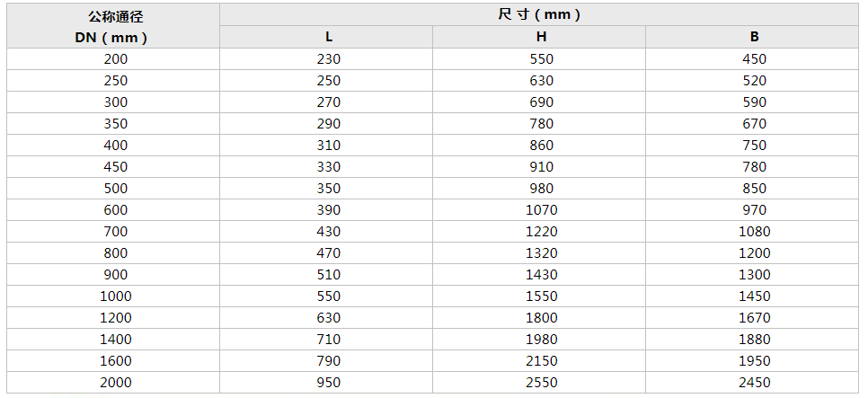Select the B value 1670 cell
The image size is (868, 398).
pyautogui.click(x=752, y=318)
